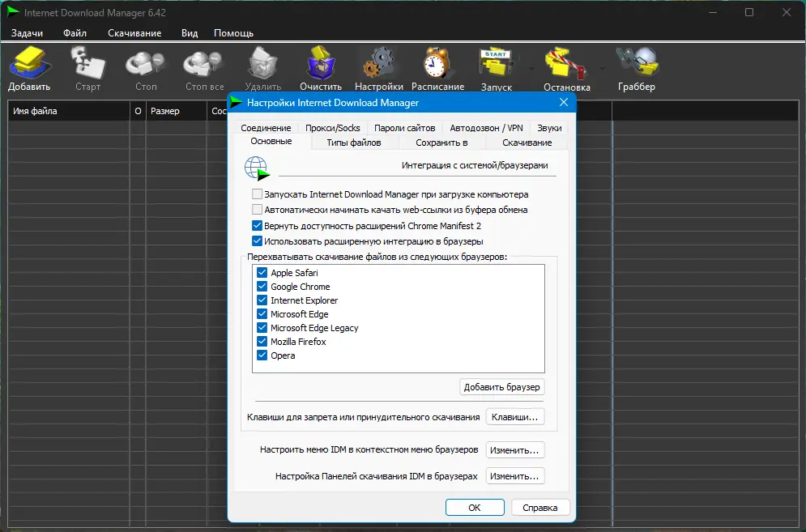Uncheck Microsoft Edge Legacy checkbox
Image resolution: width=806 pixels, height=532 pixels.
[262, 328]
